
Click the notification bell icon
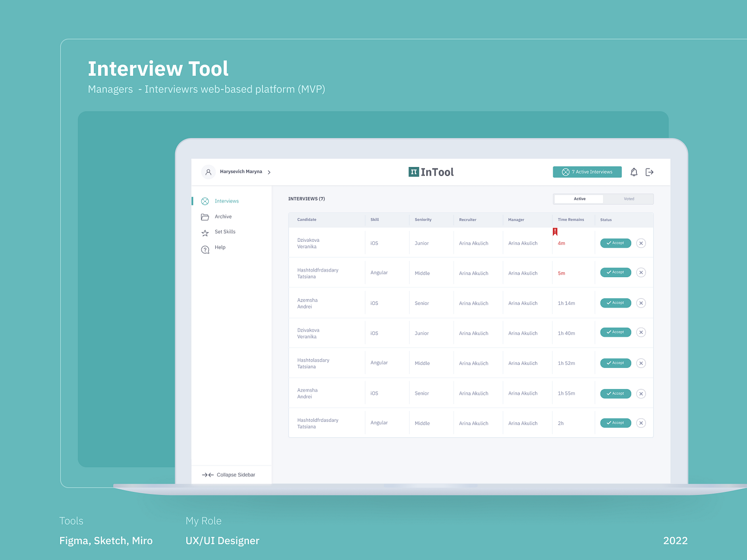click(634, 172)
